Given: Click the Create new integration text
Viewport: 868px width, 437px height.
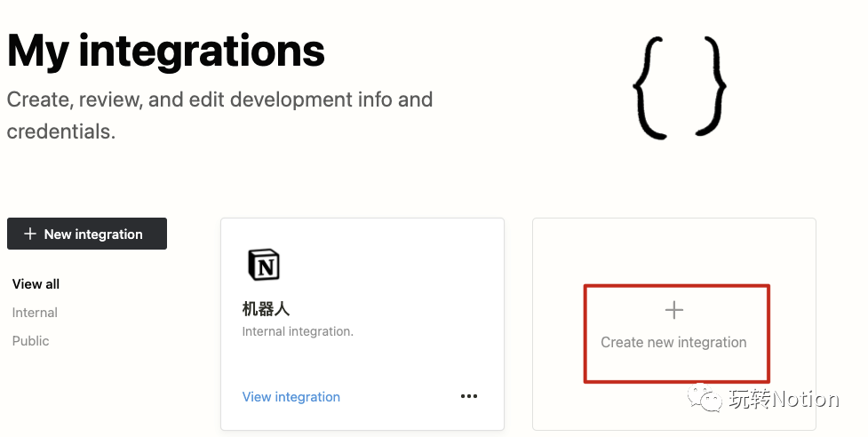Looking at the screenshot, I should click(x=673, y=342).
